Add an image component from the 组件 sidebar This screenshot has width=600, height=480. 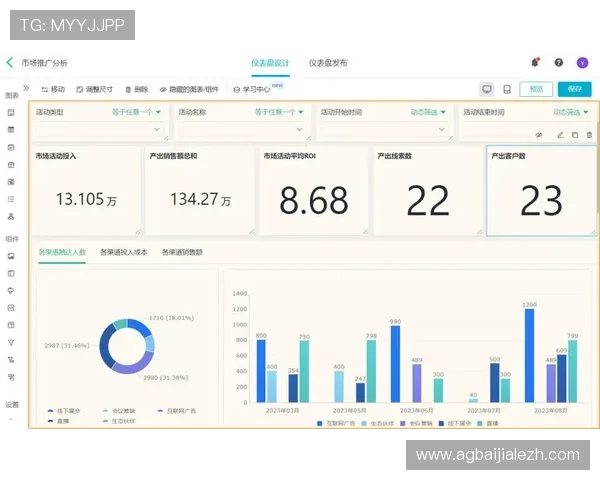coord(11,256)
